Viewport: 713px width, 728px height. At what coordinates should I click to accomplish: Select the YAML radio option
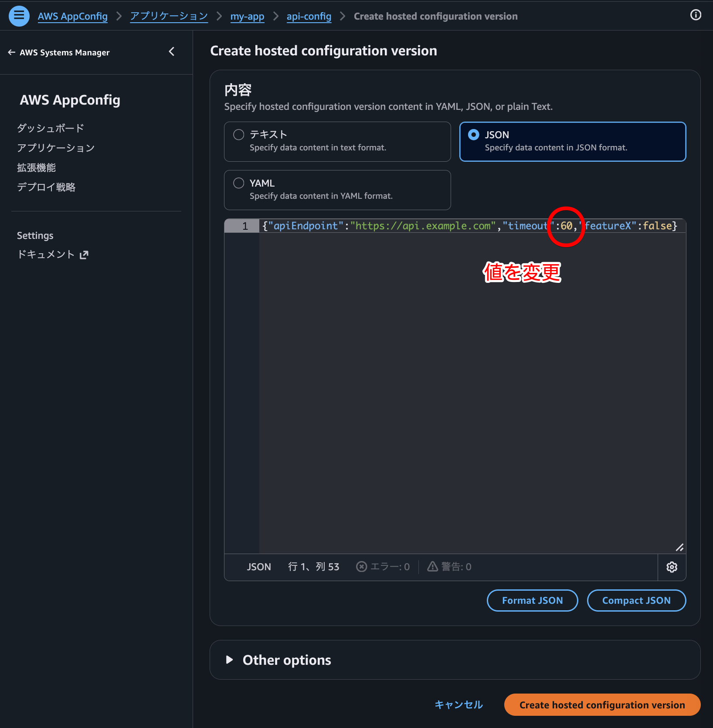tap(239, 183)
